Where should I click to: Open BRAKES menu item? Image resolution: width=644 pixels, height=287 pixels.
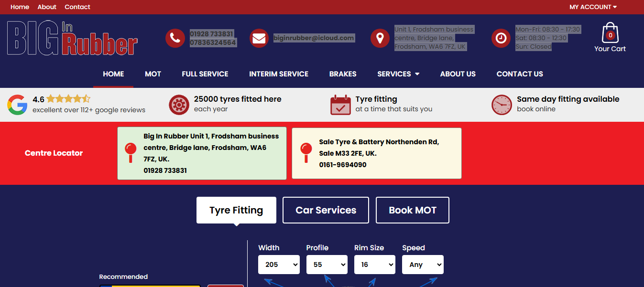pos(343,74)
